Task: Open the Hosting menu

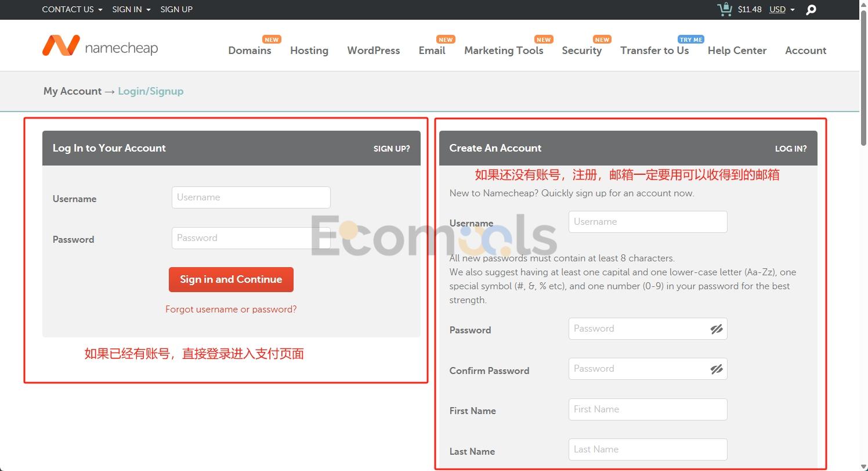Action: point(309,51)
